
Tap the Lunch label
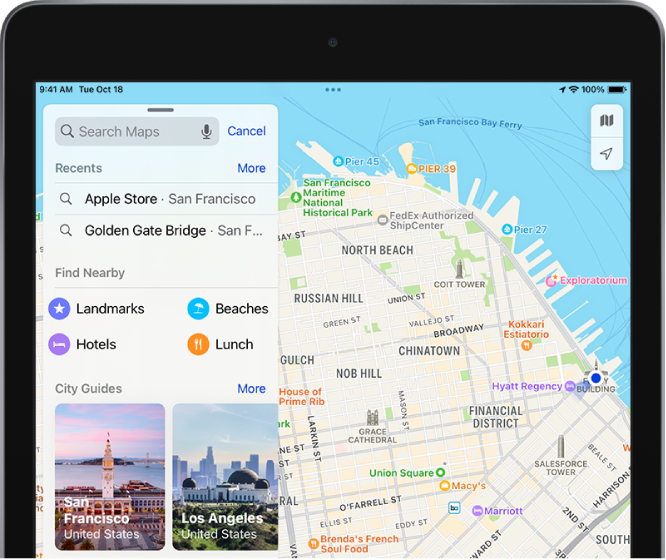click(234, 344)
